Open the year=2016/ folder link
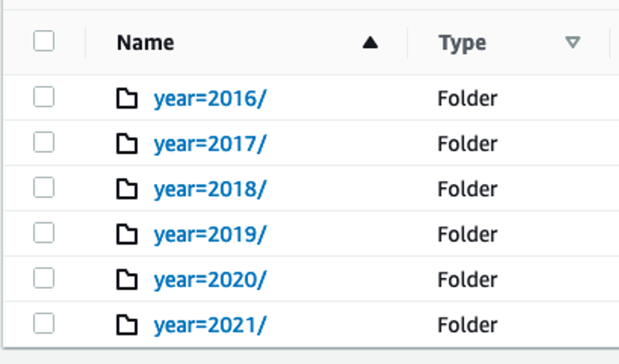 210,98
